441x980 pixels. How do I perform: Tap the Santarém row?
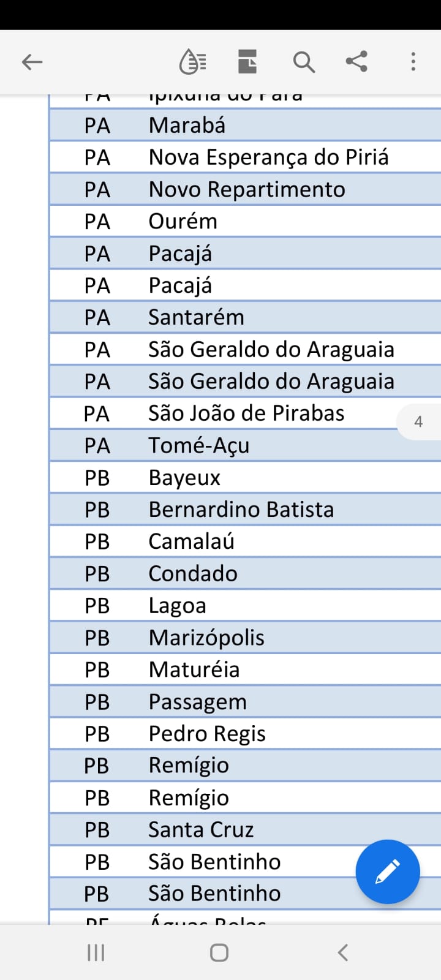coord(245,317)
